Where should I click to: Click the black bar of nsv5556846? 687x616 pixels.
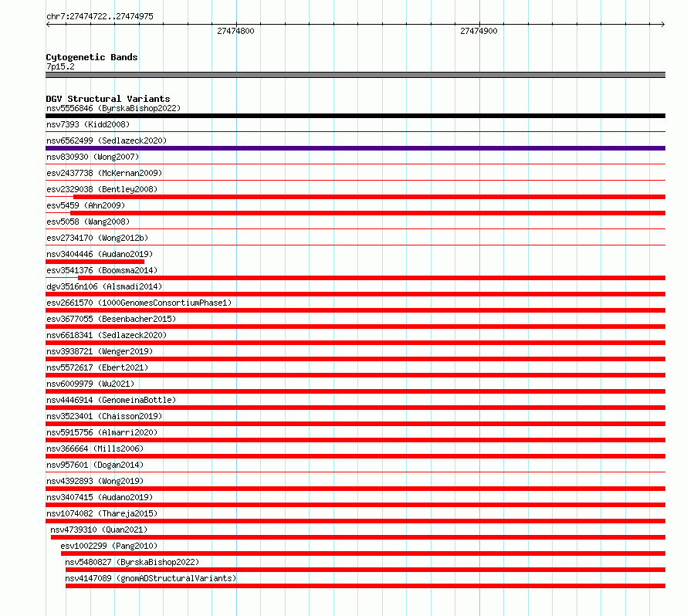pos(355,116)
